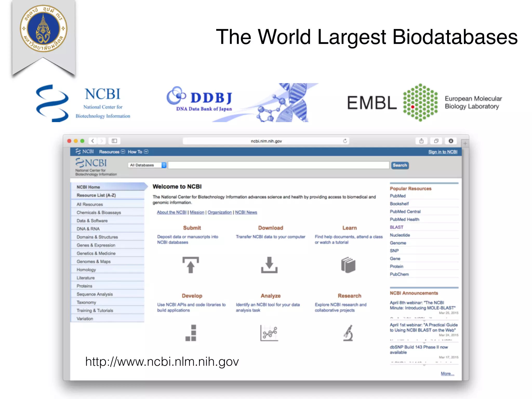
Task: Open Protein in Popular Resources
Action: click(396, 266)
